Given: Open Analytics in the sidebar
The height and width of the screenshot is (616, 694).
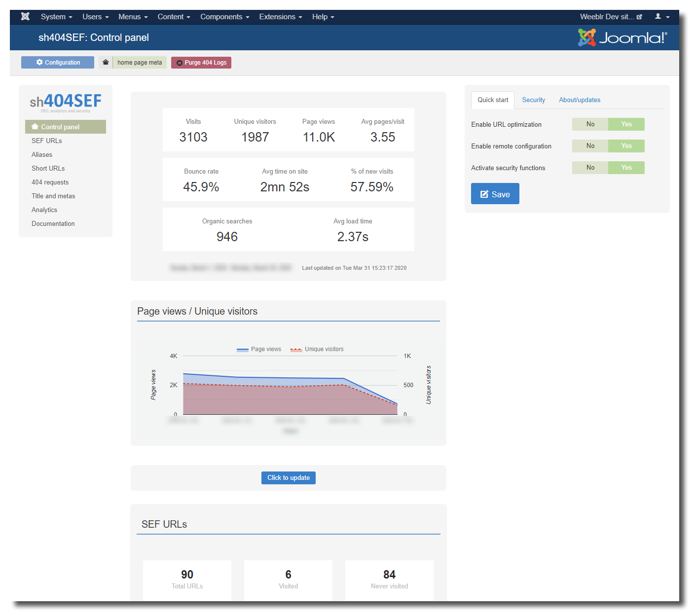Looking at the screenshot, I should [44, 210].
